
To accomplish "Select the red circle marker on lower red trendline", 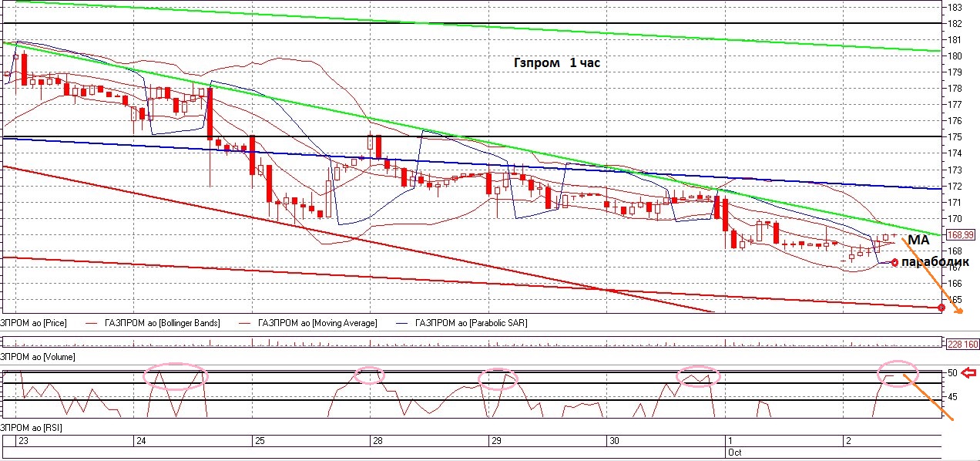I will click(941, 308).
